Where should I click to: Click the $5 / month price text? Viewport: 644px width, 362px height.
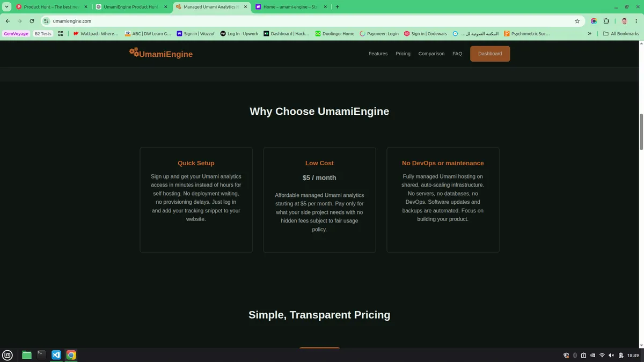pos(319,178)
